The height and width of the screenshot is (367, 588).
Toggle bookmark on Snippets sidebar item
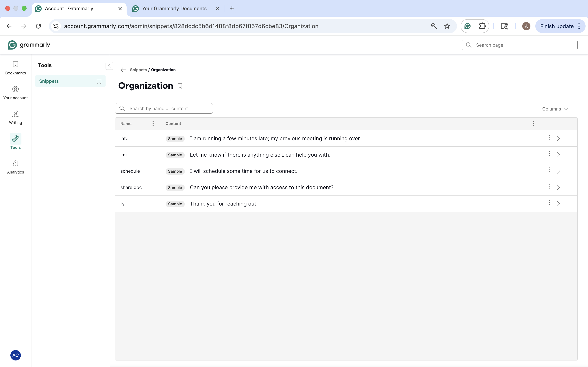tap(99, 82)
